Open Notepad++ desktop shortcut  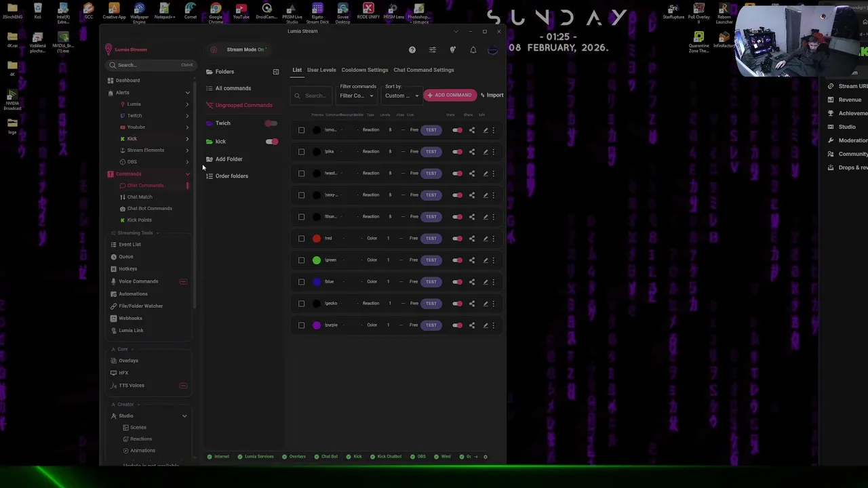(165, 12)
